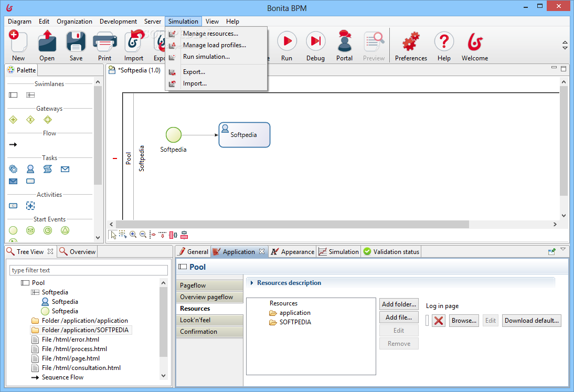
Task: Click the Browse... button
Action: click(x=464, y=321)
